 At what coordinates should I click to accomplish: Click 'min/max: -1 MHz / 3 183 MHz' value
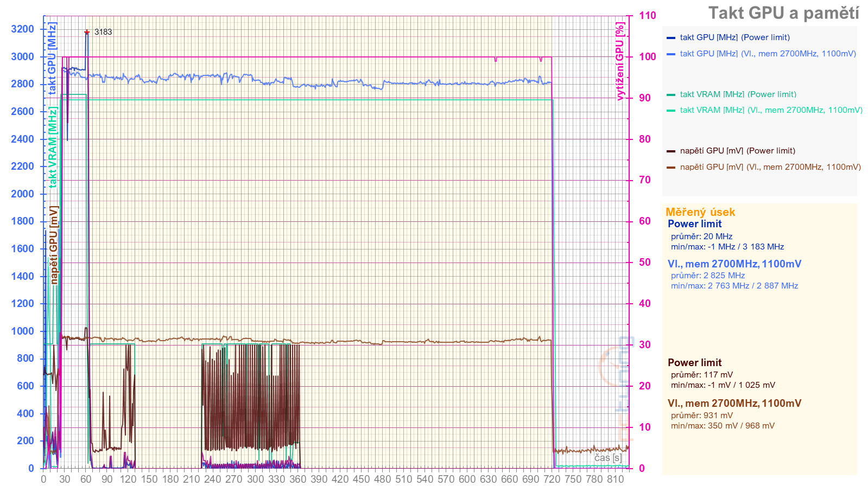tap(727, 247)
